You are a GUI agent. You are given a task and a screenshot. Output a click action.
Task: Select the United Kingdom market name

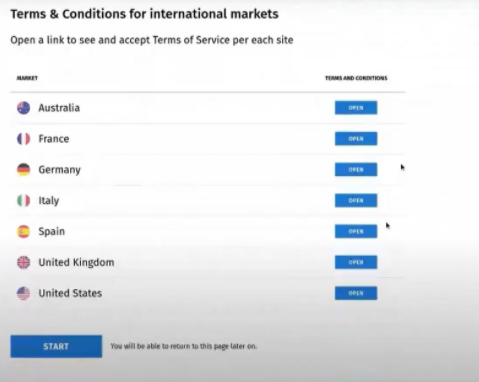[x=76, y=262]
